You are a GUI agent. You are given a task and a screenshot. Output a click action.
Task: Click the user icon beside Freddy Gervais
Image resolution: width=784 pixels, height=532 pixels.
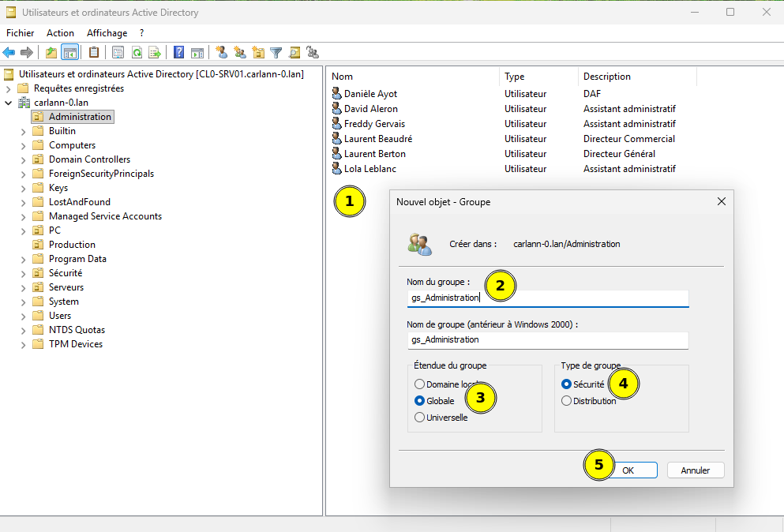pyautogui.click(x=337, y=123)
